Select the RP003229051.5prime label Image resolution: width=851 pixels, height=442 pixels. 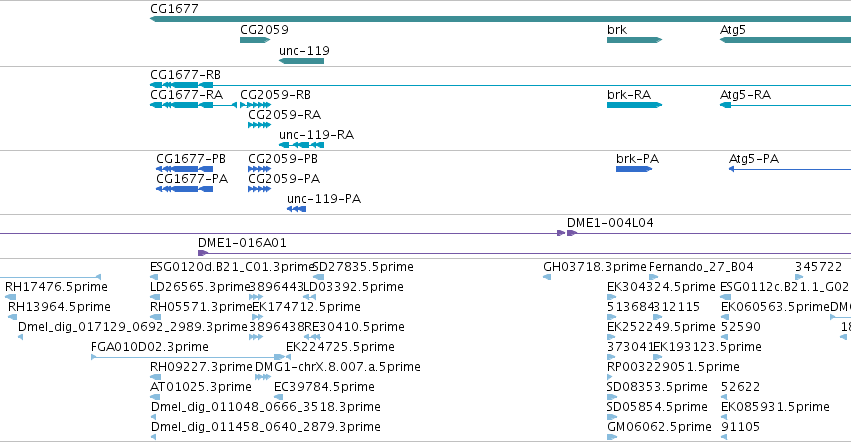673,367
